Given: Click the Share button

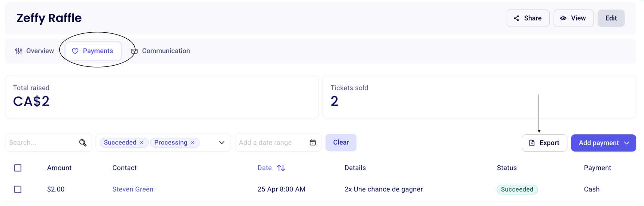Looking at the screenshot, I should tap(528, 18).
